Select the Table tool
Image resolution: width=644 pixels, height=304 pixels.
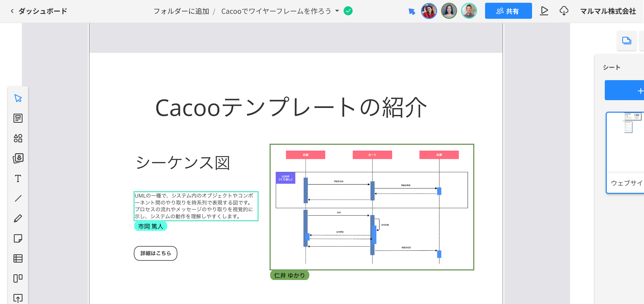[x=18, y=258]
